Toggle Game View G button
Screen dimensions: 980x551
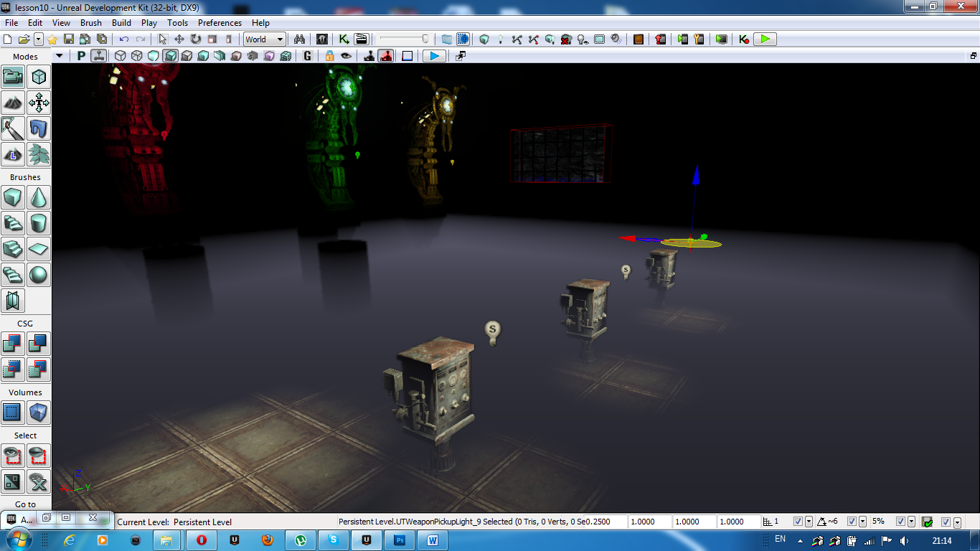tap(308, 56)
